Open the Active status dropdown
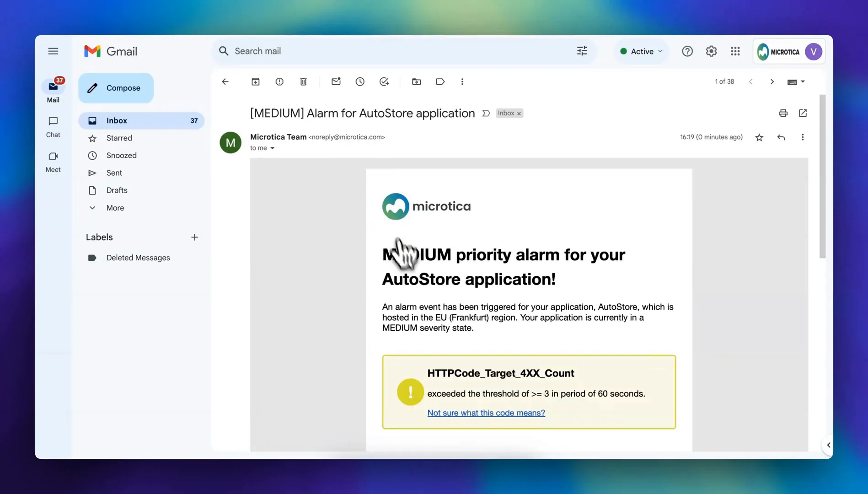 [x=641, y=51]
